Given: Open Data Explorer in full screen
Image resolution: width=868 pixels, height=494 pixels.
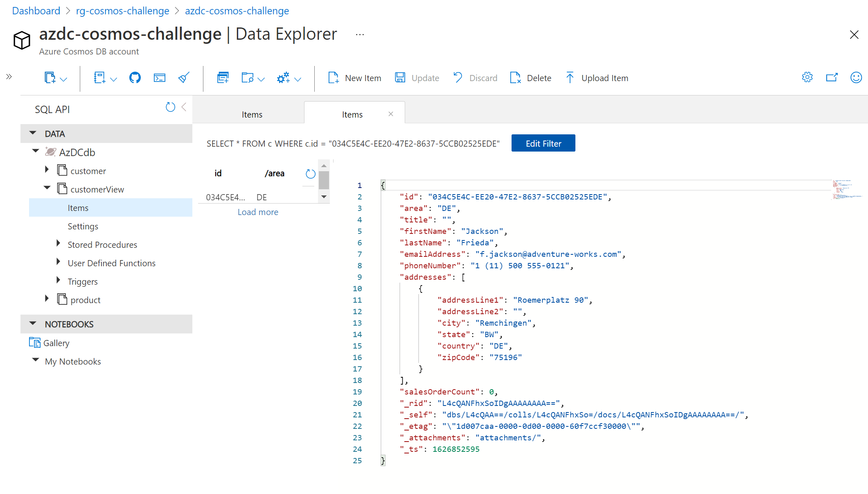Looking at the screenshot, I should pyautogui.click(x=832, y=77).
